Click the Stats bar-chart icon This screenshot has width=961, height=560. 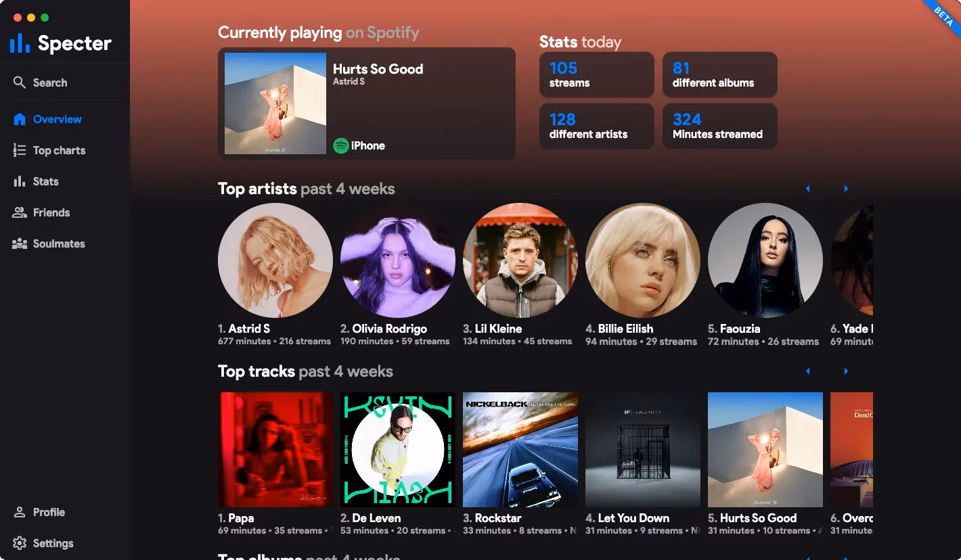coord(19,181)
